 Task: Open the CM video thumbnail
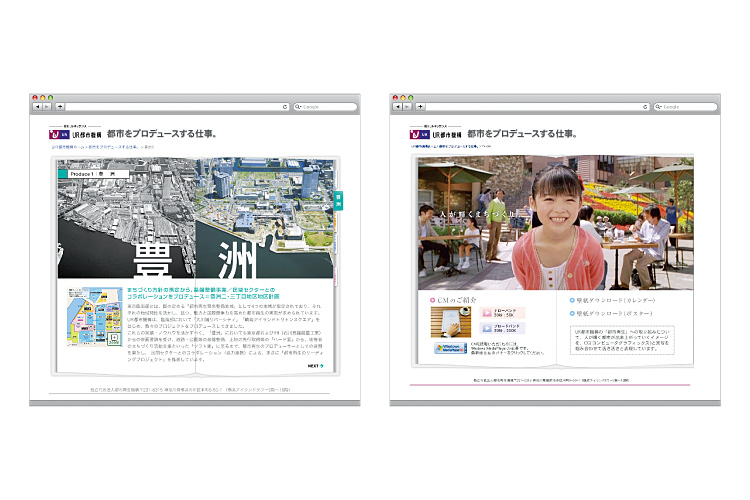(451, 322)
